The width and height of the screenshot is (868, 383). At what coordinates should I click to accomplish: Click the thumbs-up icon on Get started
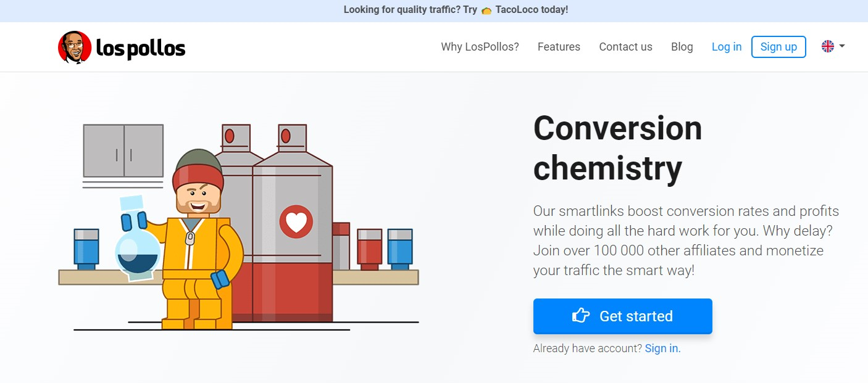tap(581, 316)
